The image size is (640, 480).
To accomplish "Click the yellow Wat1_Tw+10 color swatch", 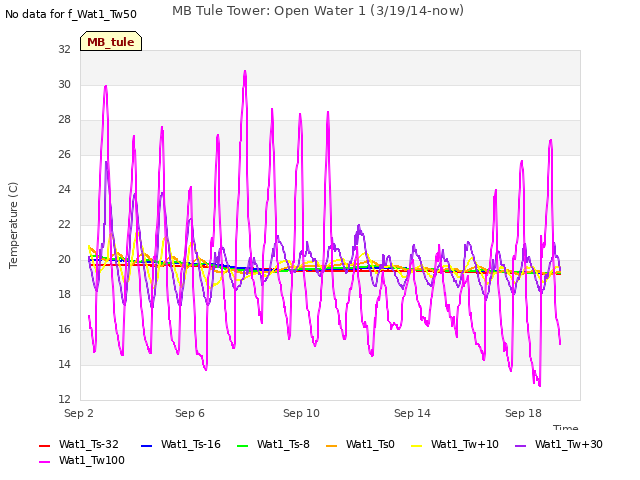I will (x=416, y=446).
